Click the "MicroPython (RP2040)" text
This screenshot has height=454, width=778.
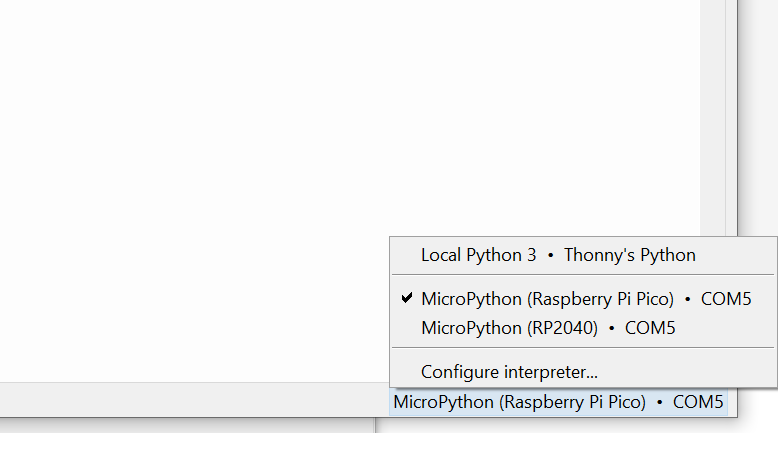coord(509,327)
